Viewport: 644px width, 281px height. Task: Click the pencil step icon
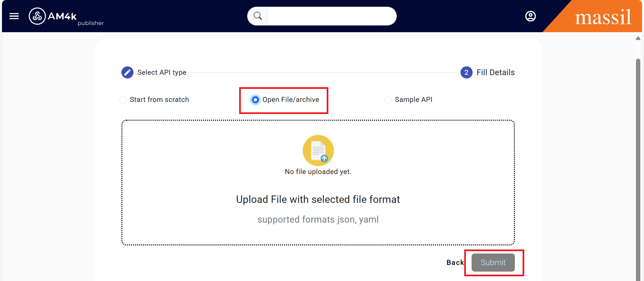click(127, 72)
